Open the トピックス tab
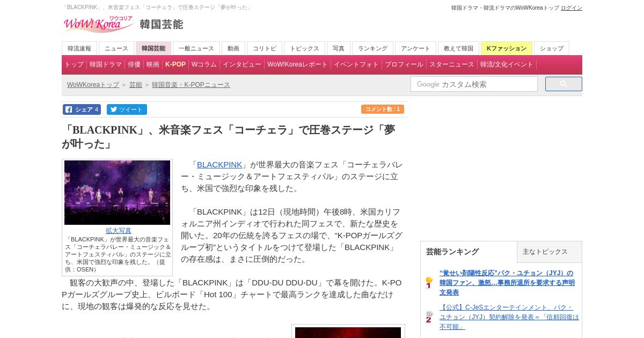Viewport: 644px width, 338px height. click(x=305, y=48)
